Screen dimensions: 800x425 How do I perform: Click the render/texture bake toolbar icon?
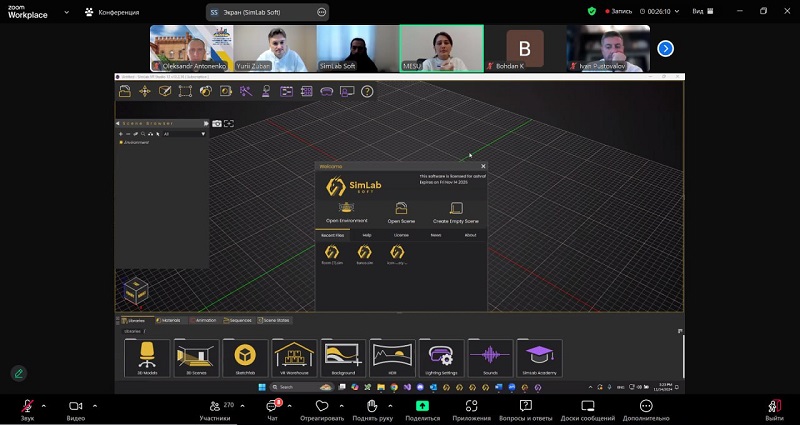pyautogui.click(x=226, y=91)
